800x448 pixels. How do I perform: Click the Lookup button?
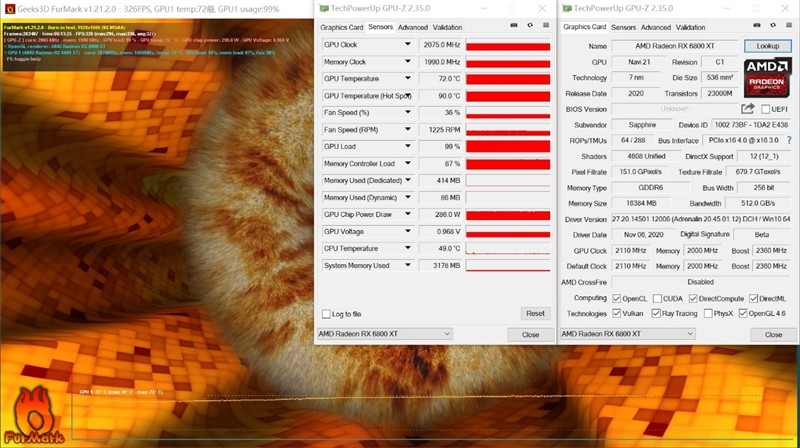(767, 46)
